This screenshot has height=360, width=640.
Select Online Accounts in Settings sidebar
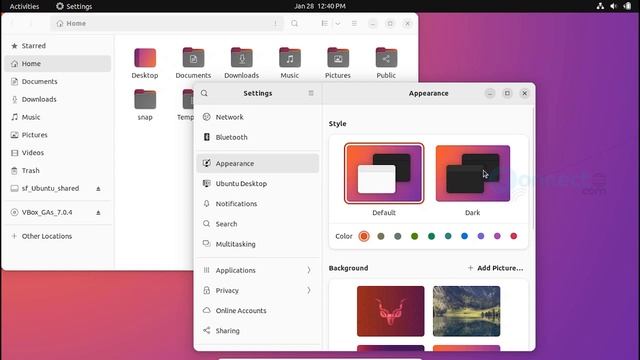click(x=258, y=311)
